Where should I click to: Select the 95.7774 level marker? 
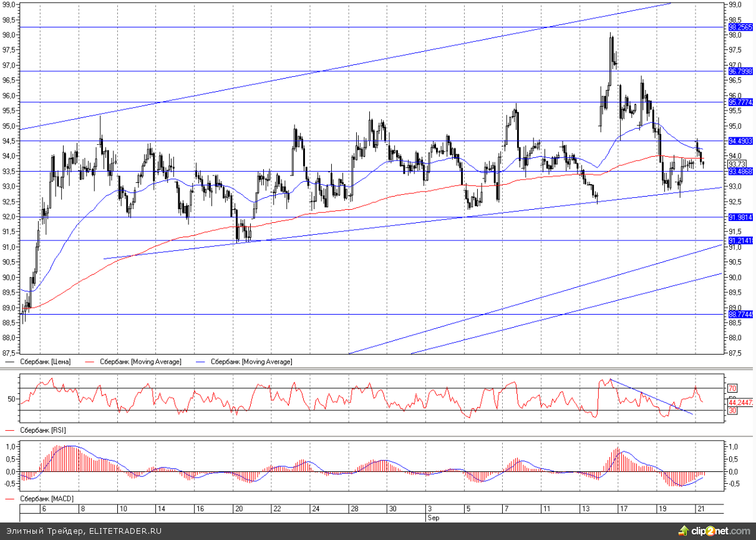pos(740,102)
